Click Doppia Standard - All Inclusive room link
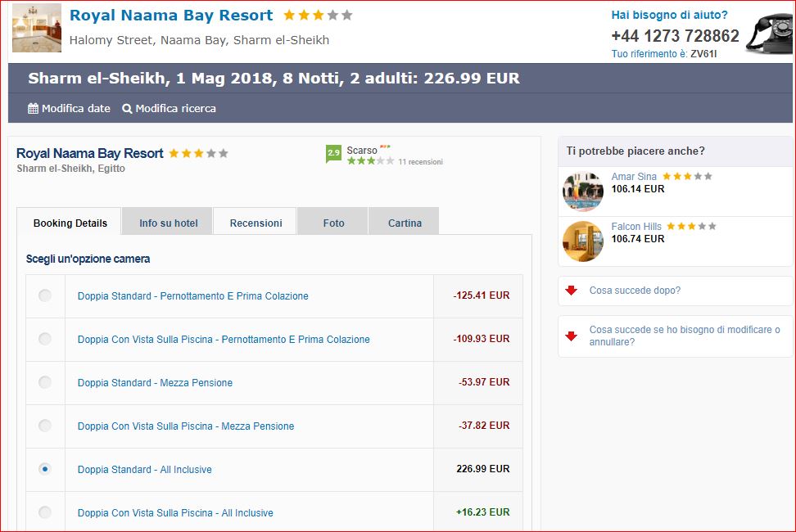 pyautogui.click(x=145, y=470)
